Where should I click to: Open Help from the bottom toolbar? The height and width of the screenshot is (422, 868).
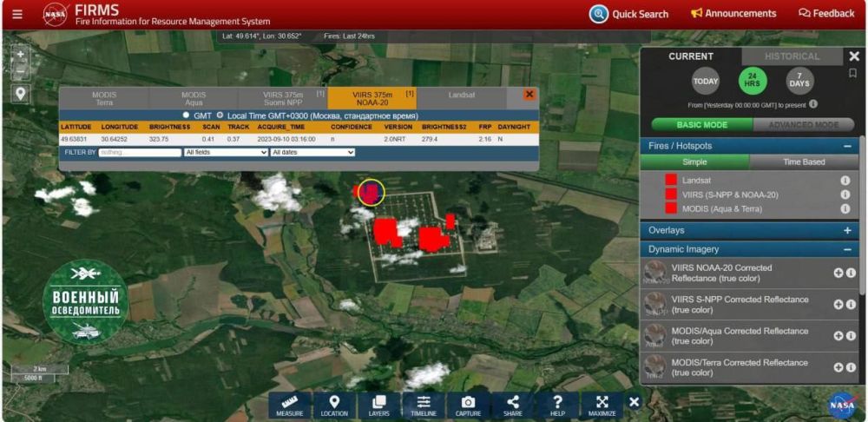557,405
